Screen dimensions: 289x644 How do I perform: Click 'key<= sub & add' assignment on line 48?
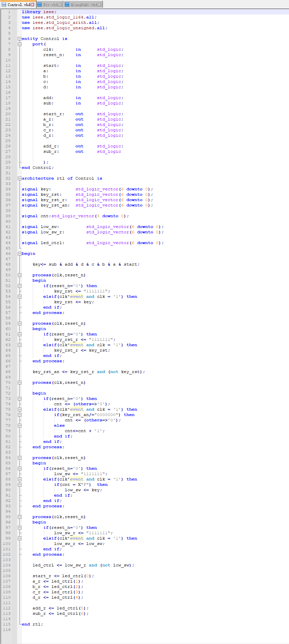(x=53, y=264)
